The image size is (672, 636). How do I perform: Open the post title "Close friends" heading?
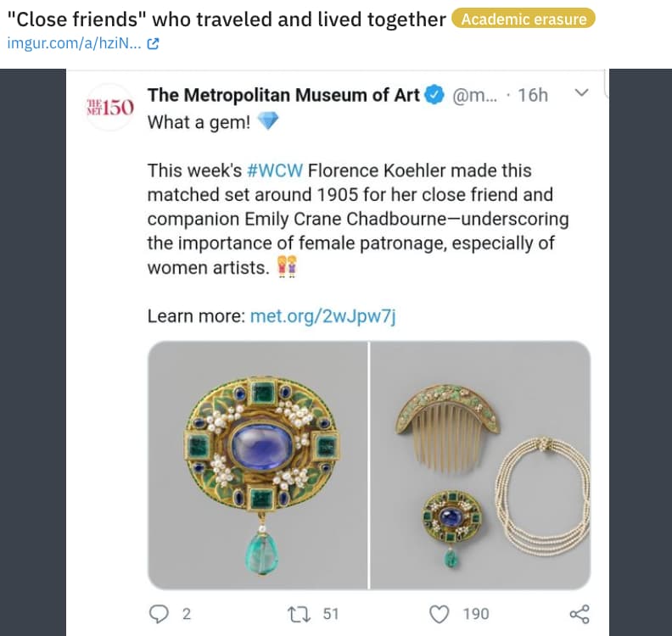[x=227, y=19]
